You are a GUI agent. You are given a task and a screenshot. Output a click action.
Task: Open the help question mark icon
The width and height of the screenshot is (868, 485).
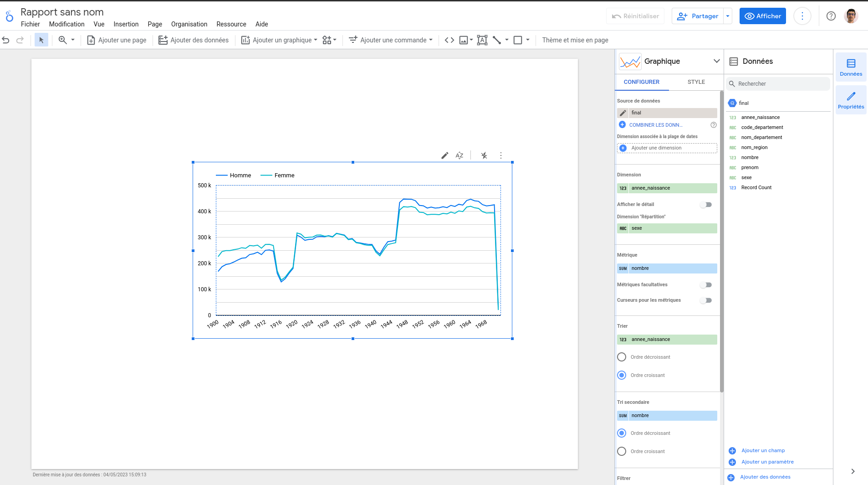click(831, 16)
